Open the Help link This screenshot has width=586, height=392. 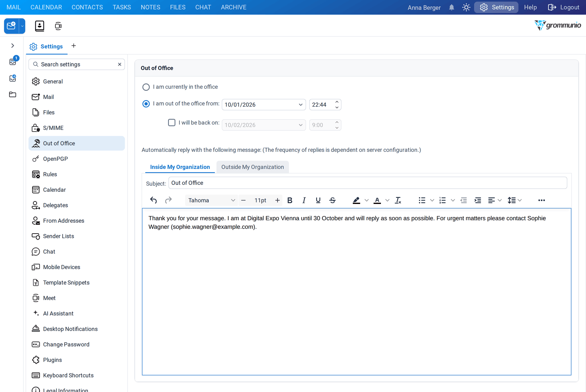click(x=531, y=7)
